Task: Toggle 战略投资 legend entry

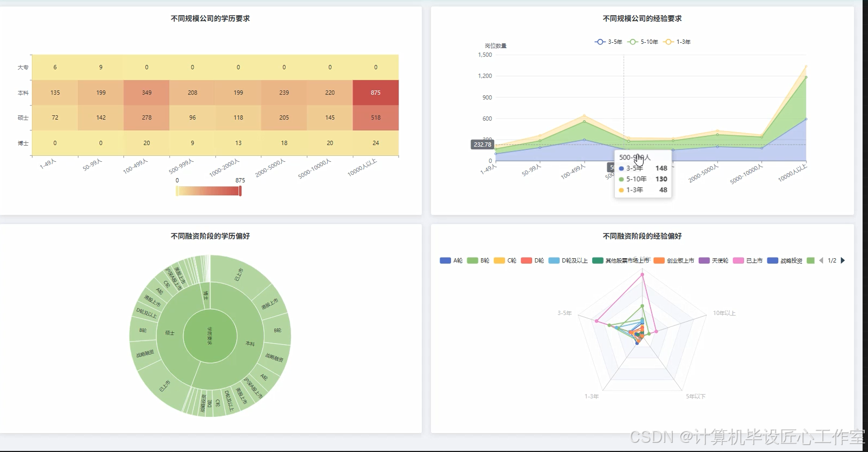Action: click(x=785, y=260)
